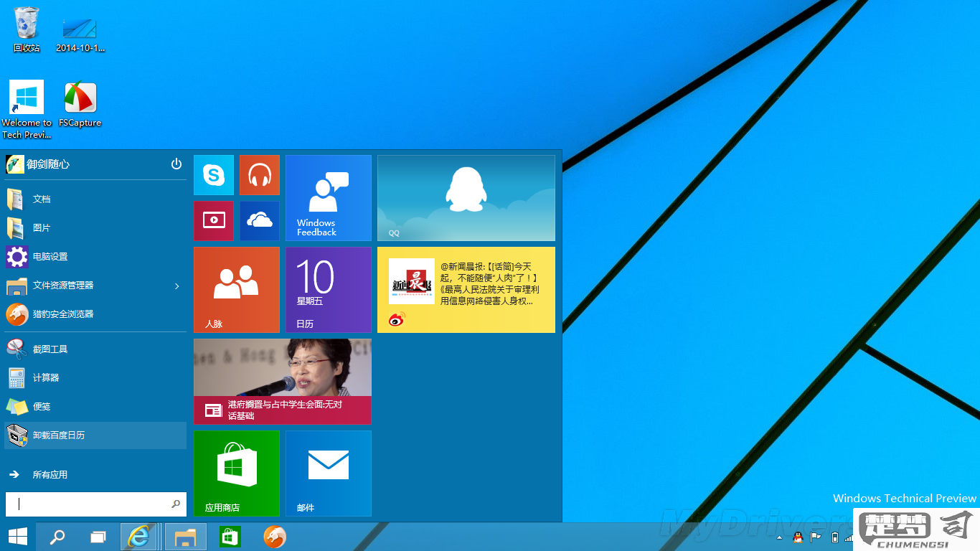Click the battery icon in tray
980x551 pixels.
[x=834, y=537]
